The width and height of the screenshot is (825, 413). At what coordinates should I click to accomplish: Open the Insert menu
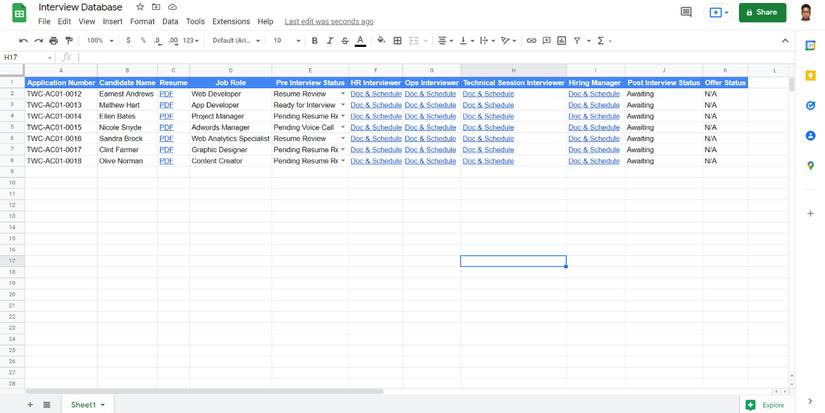coord(113,22)
